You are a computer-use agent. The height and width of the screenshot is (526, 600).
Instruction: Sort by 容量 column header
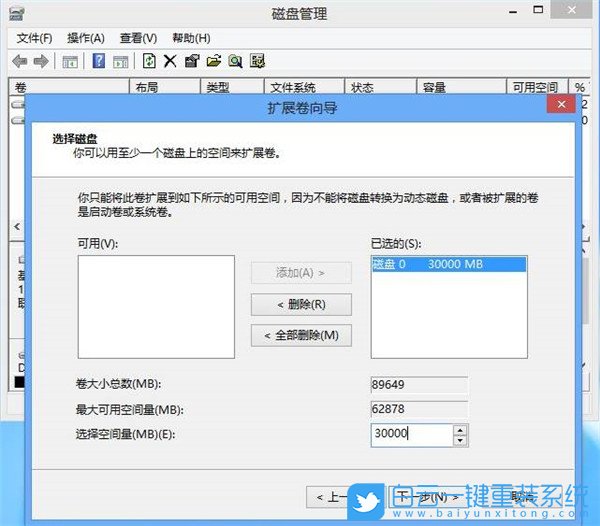[x=461, y=87]
